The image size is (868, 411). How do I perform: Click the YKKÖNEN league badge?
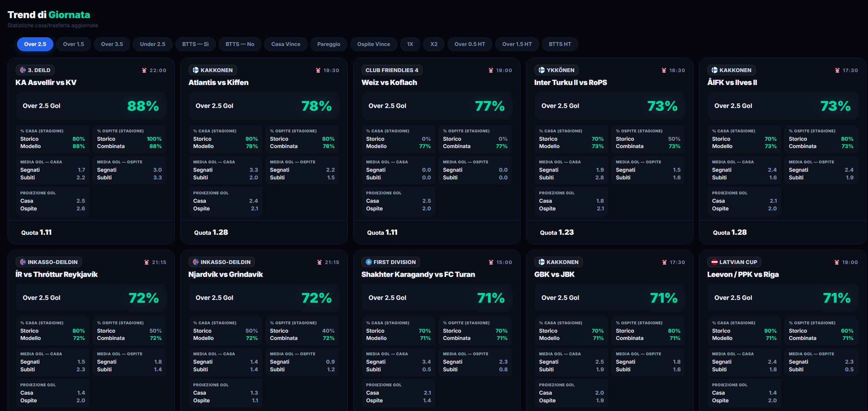coord(556,70)
